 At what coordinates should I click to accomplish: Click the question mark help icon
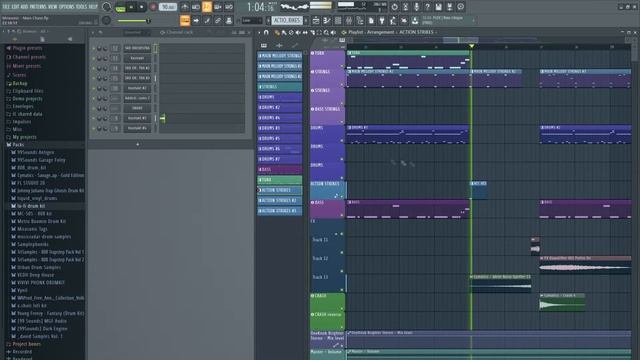427,7
